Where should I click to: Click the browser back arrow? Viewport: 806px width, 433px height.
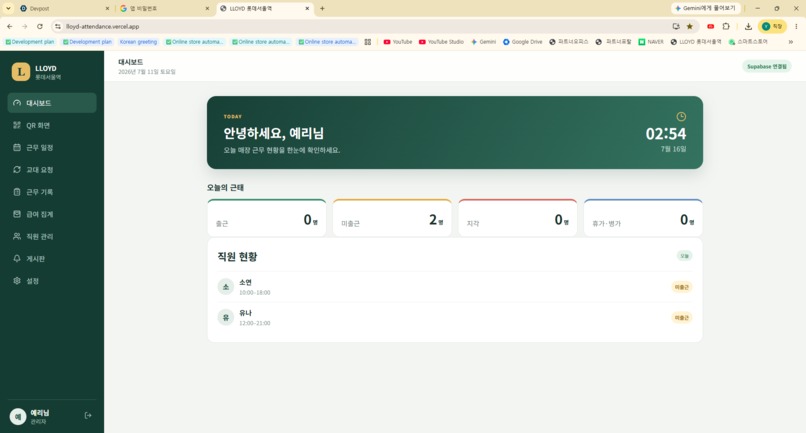(x=10, y=26)
